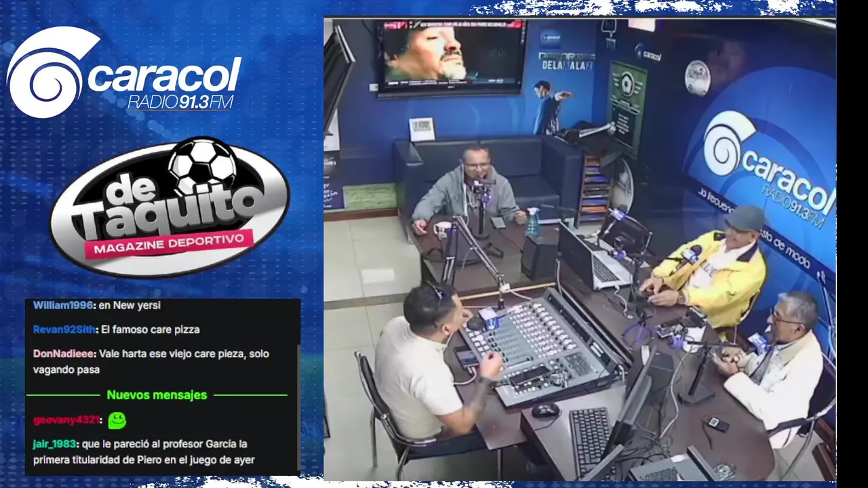This screenshot has height=488, width=868.
Task: Click the chat message 'en New yersi'
Action: (x=130, y=306)
